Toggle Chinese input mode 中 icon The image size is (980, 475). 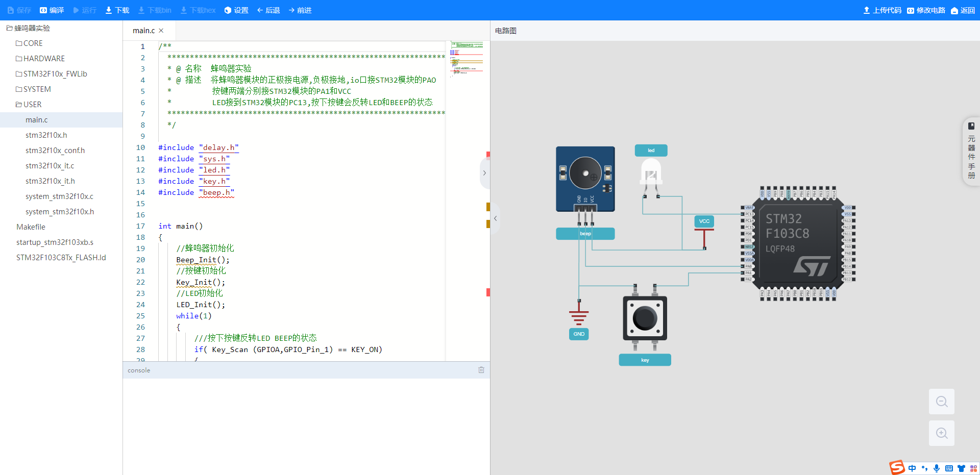pyautogui.click(x=912, y=468)
